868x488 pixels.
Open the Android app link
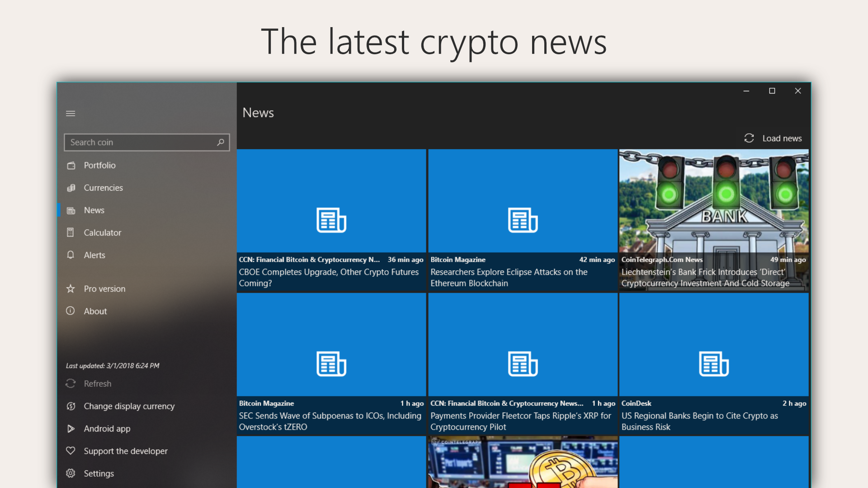pyautogui.click(x=107, y=428)
